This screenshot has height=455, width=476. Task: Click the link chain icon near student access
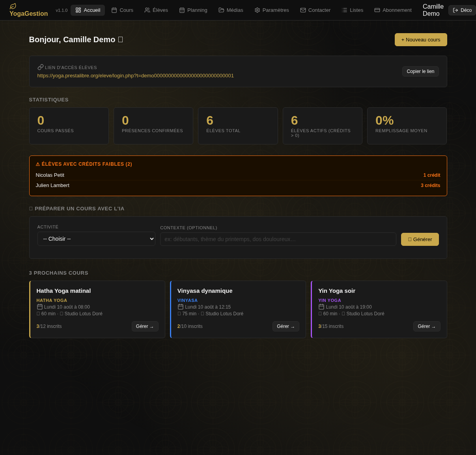pos(41,67)
